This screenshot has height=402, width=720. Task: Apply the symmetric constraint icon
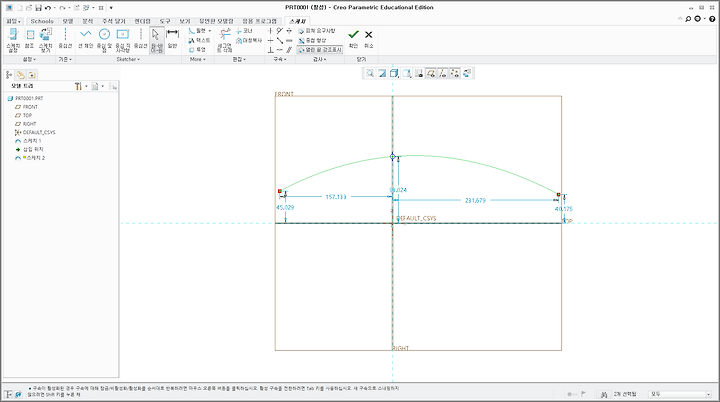(x=289, y=31)
